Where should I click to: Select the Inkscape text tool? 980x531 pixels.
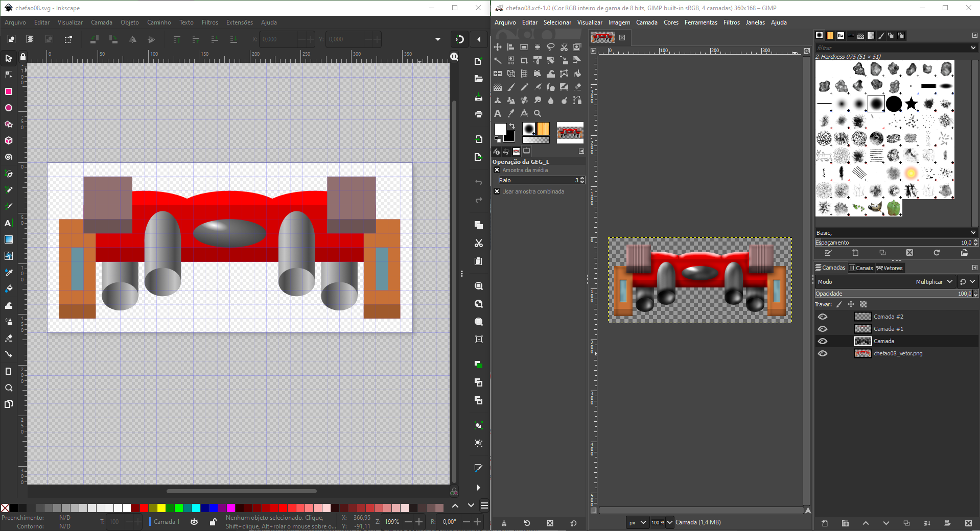[9, 223]
